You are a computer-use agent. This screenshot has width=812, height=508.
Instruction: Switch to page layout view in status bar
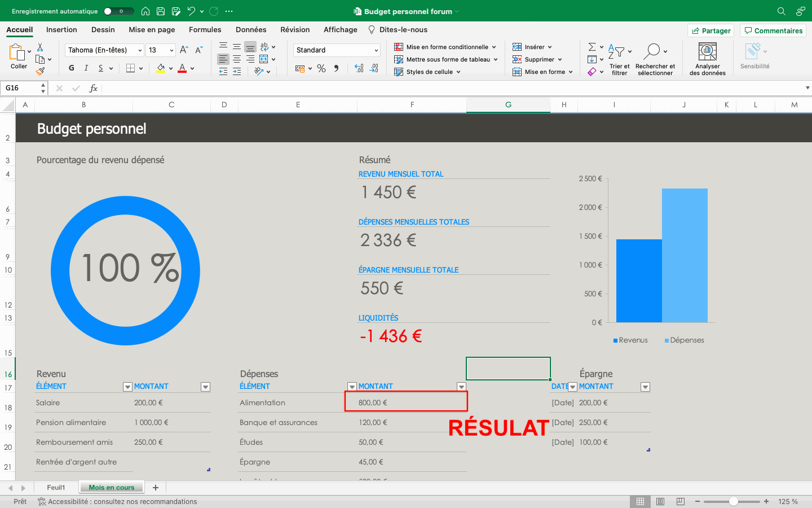click(660, 501)
